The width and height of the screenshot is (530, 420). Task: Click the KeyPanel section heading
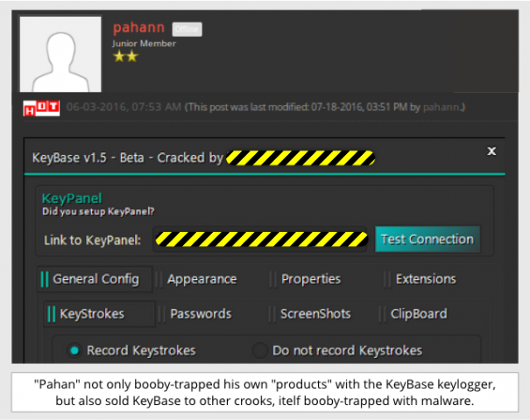(x=72, y=198)
